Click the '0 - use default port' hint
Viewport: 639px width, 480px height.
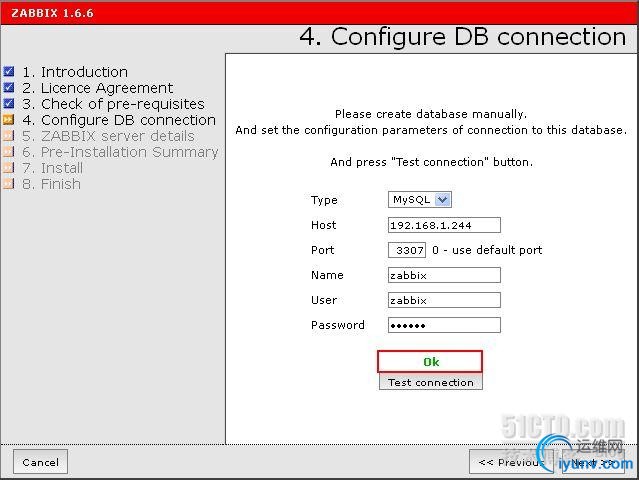(x=487, y=250)
